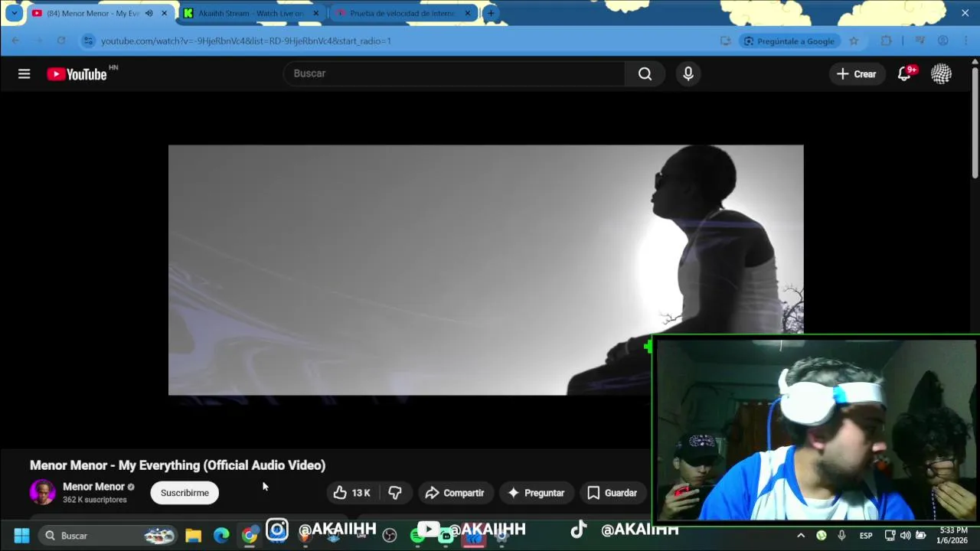Open the tab search dropdown arrow
Viewport: 980px width, 551px height.
(x=14, y=13)
